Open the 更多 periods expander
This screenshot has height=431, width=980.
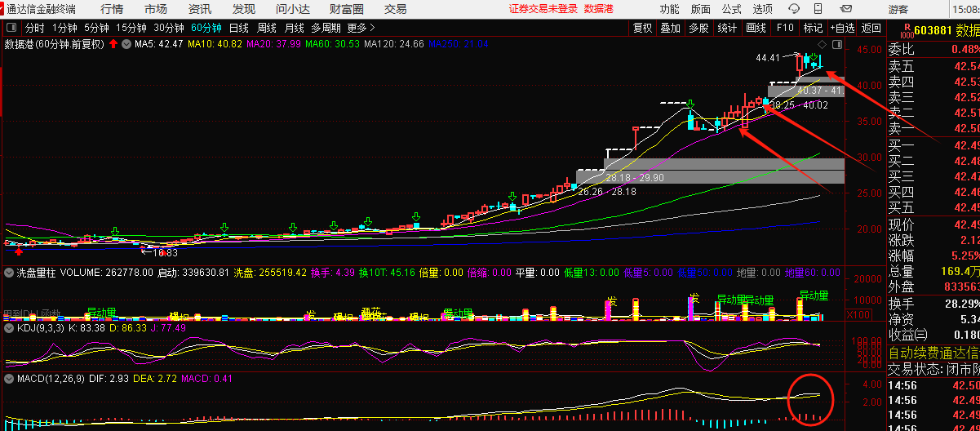(x=361, y=28)
